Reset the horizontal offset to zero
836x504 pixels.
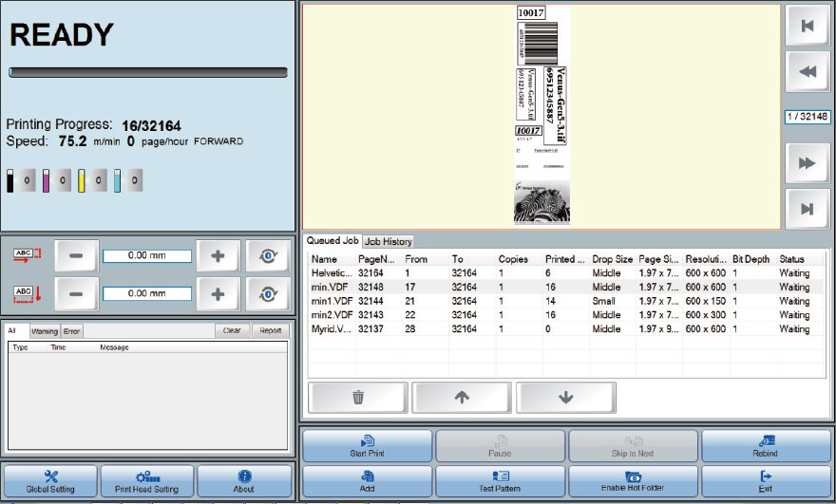point(267,255)
